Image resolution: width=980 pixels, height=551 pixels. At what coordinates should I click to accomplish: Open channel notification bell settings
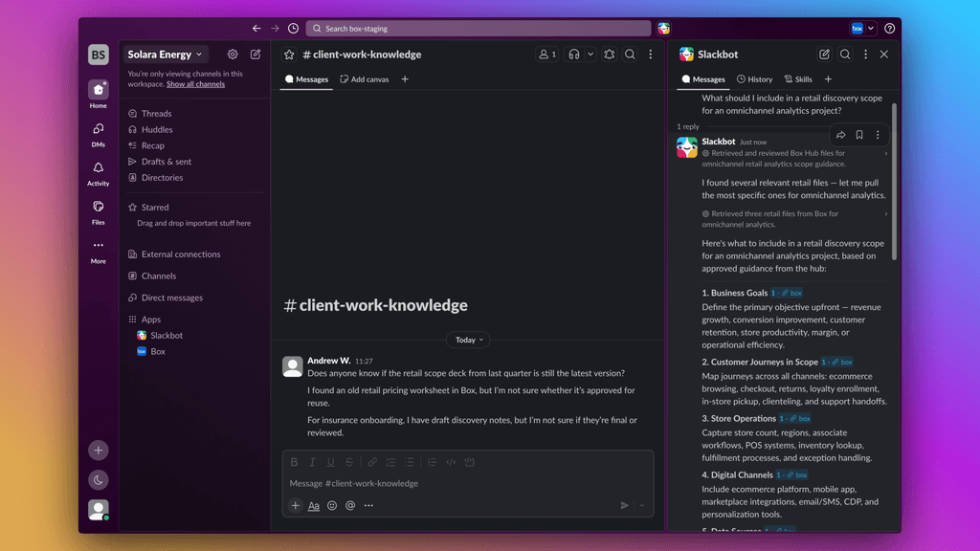[610, 55]
